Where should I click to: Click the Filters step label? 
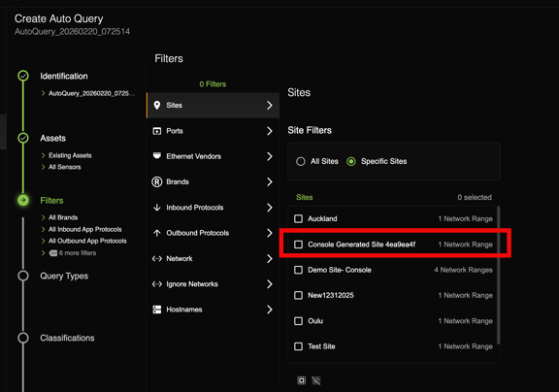pos(51,201)
